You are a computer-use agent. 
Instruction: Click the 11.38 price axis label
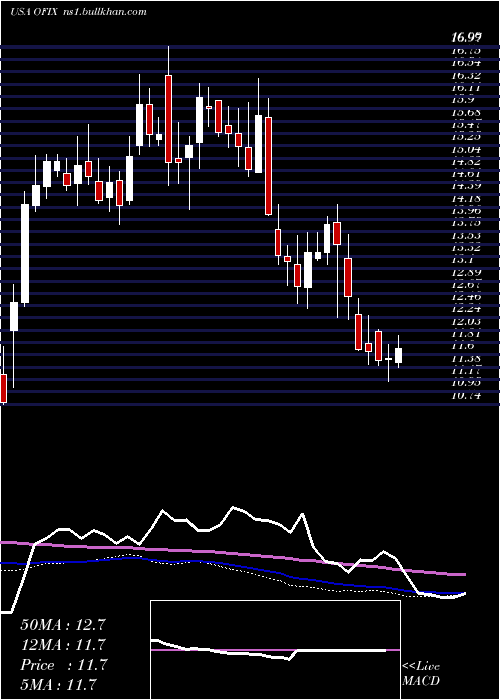[x=467, y=358]
